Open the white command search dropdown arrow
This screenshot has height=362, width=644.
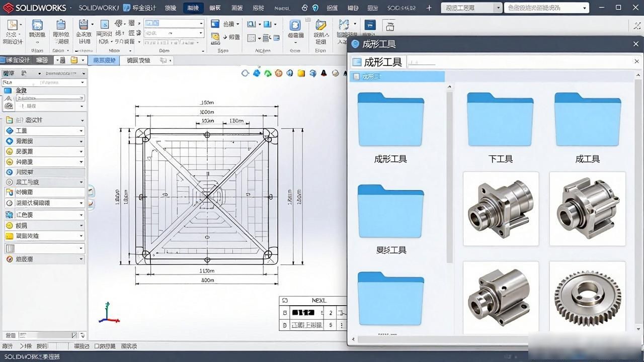point(584,8)
